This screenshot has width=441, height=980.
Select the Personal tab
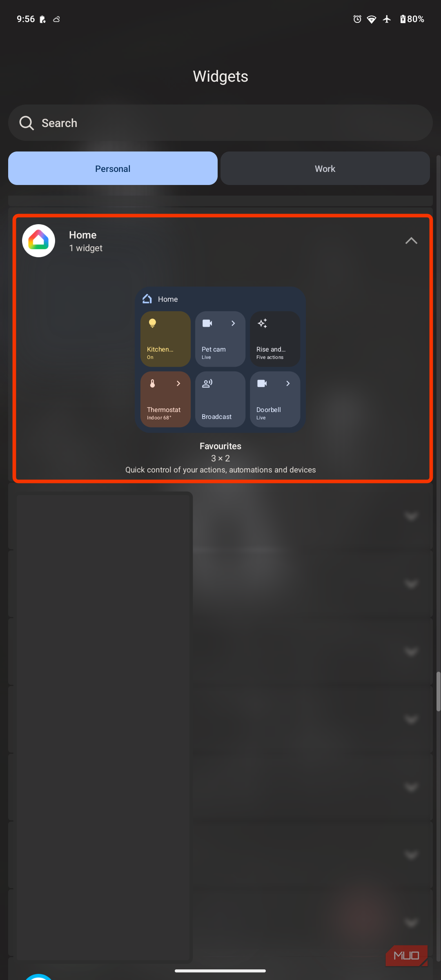click(113, 168)
